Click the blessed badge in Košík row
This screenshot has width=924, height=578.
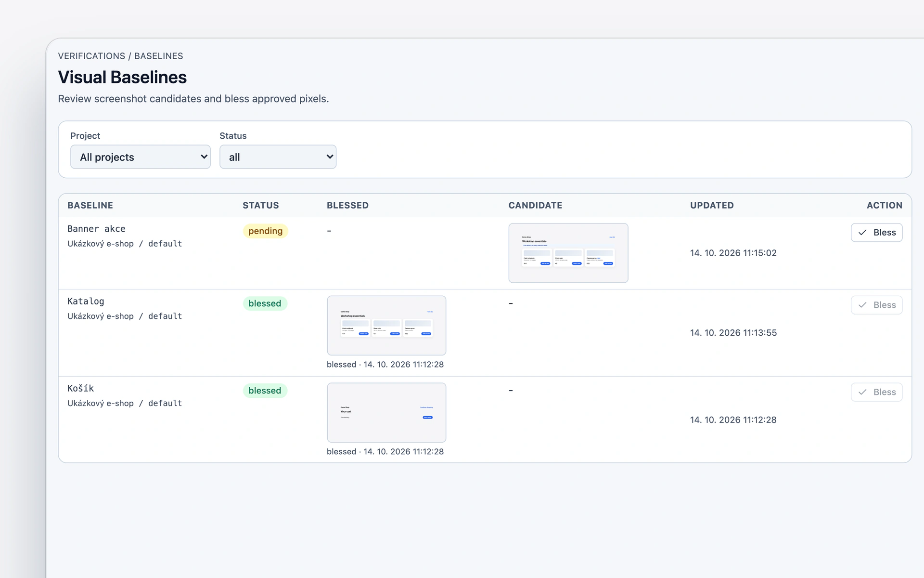(x=265, y=391)
